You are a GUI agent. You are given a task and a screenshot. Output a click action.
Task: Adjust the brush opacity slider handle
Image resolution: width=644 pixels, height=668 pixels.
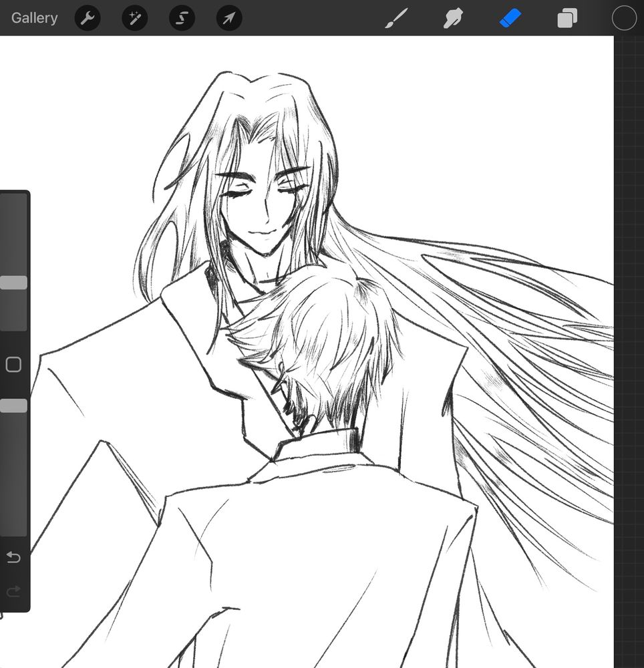coord(13,405)
